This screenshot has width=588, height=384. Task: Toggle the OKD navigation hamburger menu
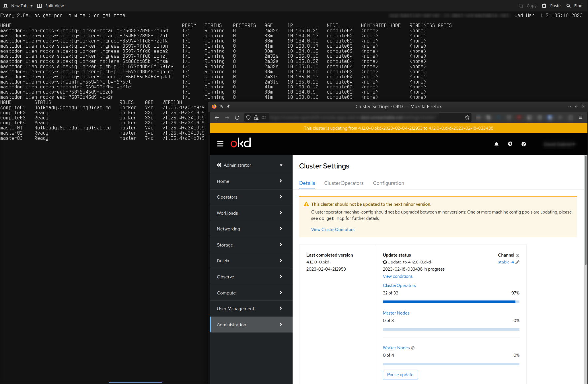click(220, 144)
